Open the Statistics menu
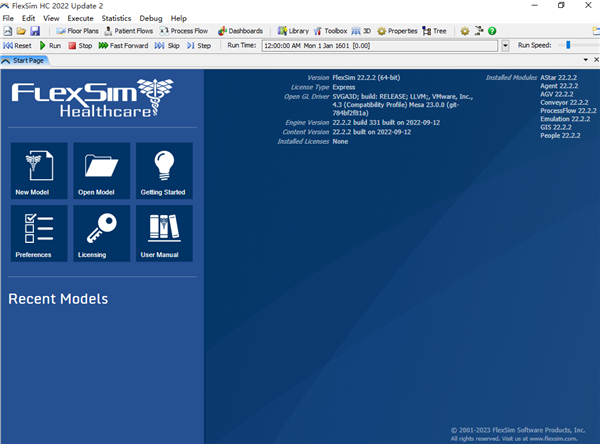 [116, 18]
